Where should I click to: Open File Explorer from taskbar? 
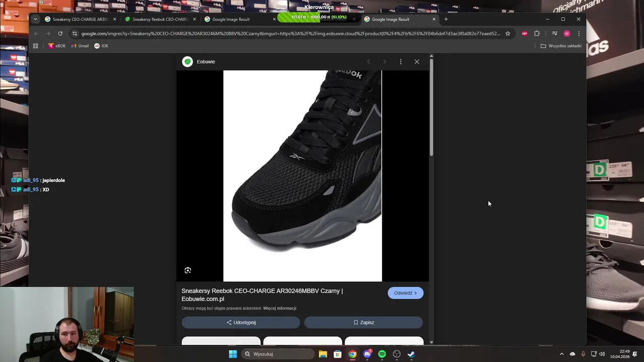click(323, 354)
